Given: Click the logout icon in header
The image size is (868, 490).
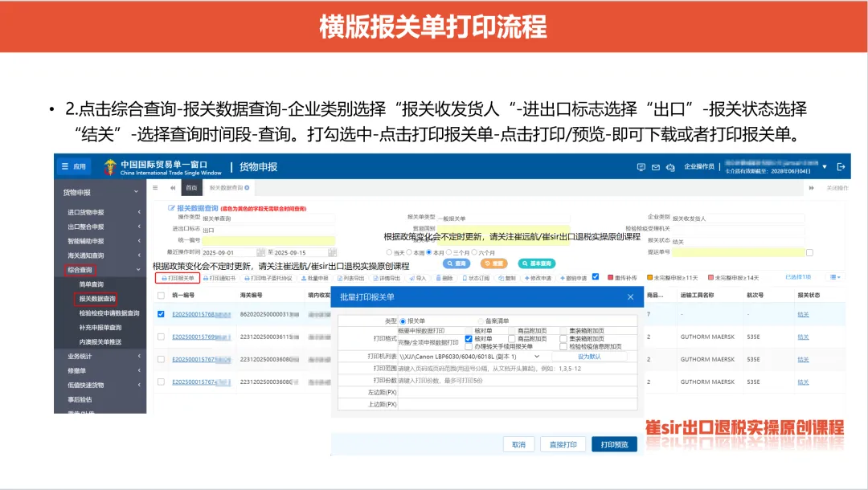Looking at the screenshot, I should point(841,166).
